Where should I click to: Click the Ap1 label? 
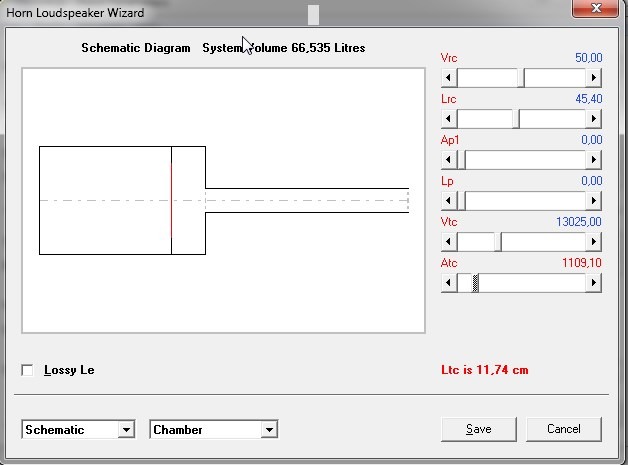coord(450,140)
